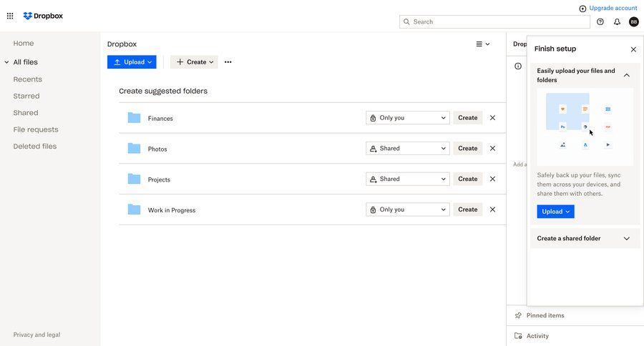Click the Photos folder name
644x346 pixels.
157,149
